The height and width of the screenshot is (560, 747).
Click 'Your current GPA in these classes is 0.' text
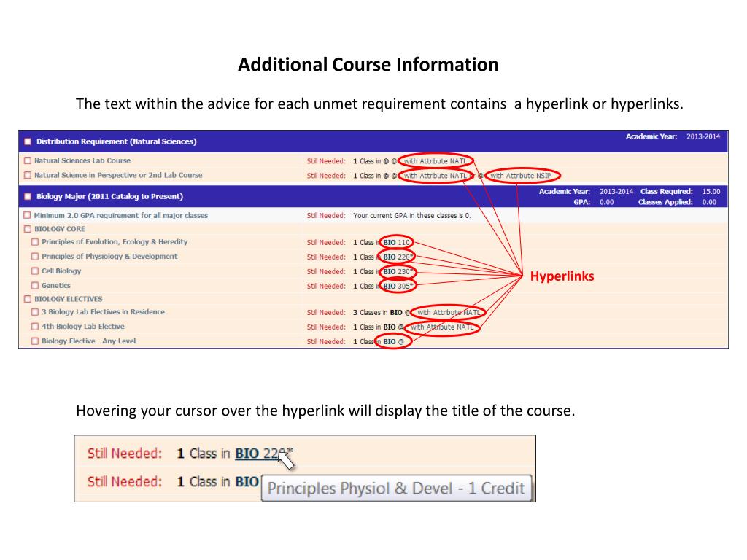412,215
